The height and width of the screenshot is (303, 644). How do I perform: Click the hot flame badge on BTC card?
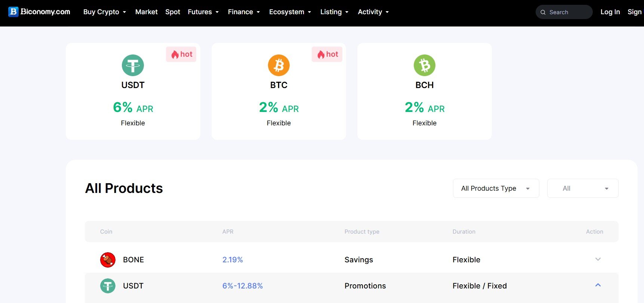pos(327,54)
